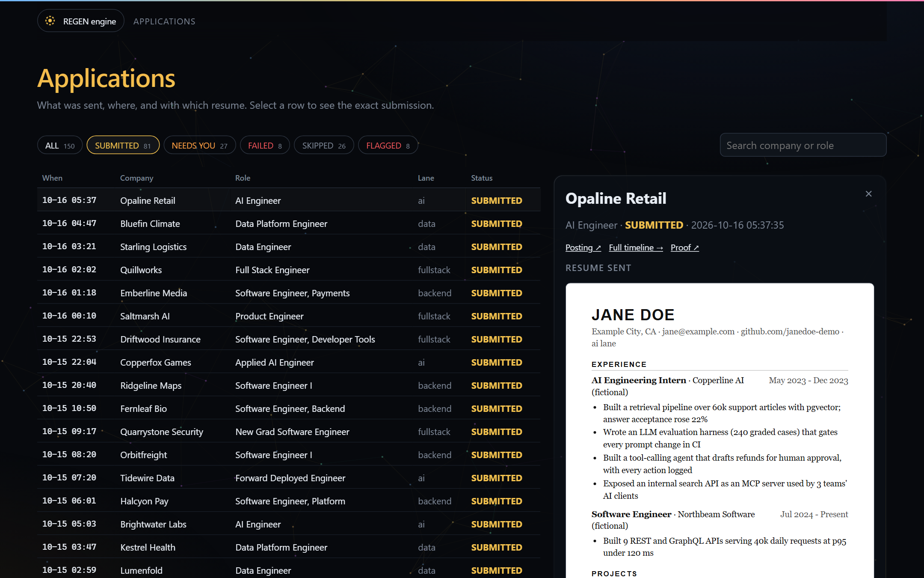Select the Saltmarsh AI row
The width and height of the screenshot is (924, 578).
(x=289, y=316)
